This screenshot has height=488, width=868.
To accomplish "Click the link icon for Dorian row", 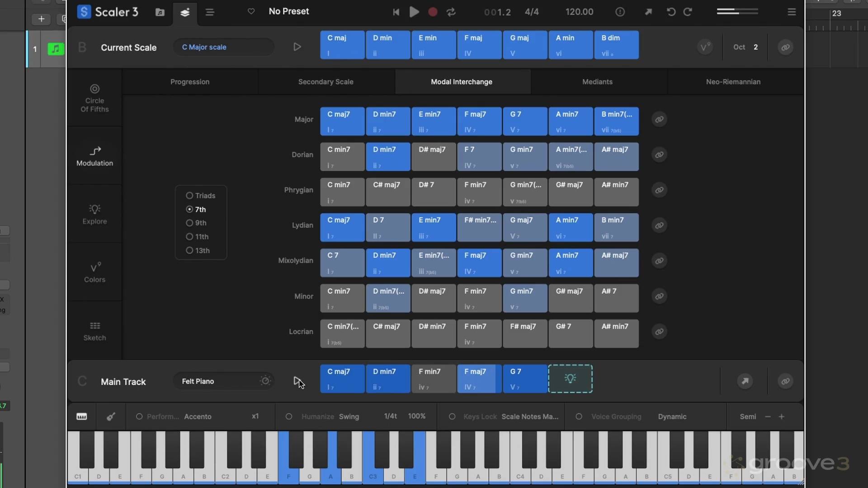I will (659, 155).
